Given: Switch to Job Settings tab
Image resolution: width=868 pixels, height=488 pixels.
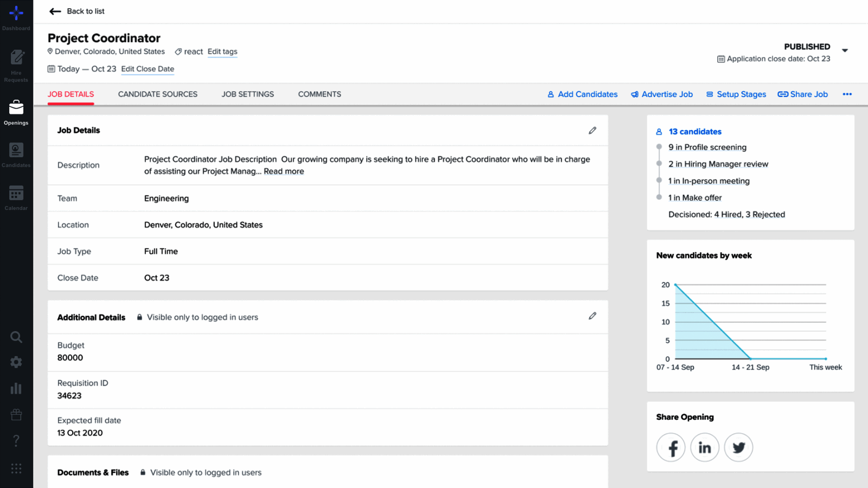Looking at the screenshot, I should coord(248,94).
